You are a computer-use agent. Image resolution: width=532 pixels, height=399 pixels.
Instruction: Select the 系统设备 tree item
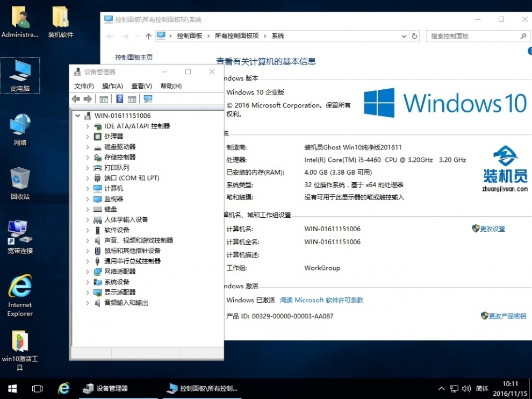coord(117,282)
